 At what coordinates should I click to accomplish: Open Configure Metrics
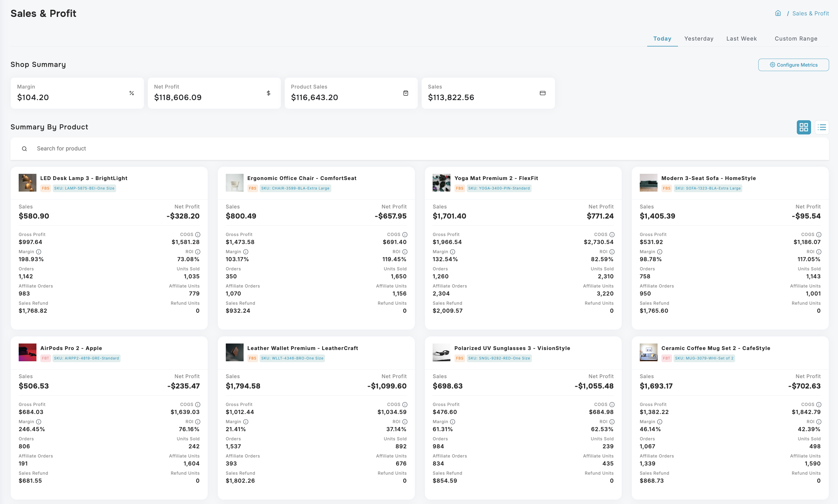[793, 65]
